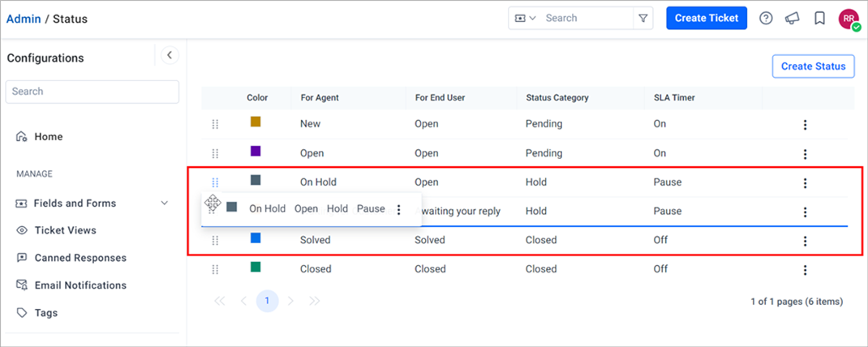The width and height of the screenshot is (868, 347).
Task: Open Canned Responses in sidebar
Action: pyautogui.click(x=71, y=258)
